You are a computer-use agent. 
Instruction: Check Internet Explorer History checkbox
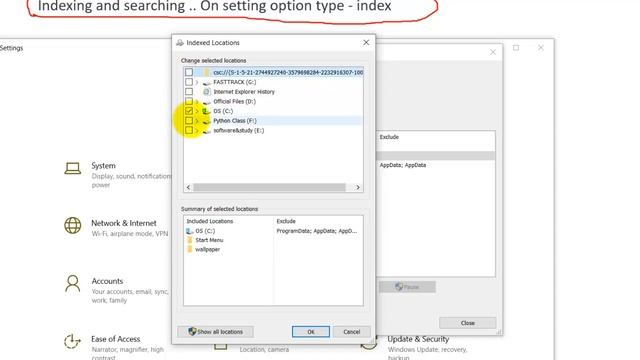click(x=189, y=92)
